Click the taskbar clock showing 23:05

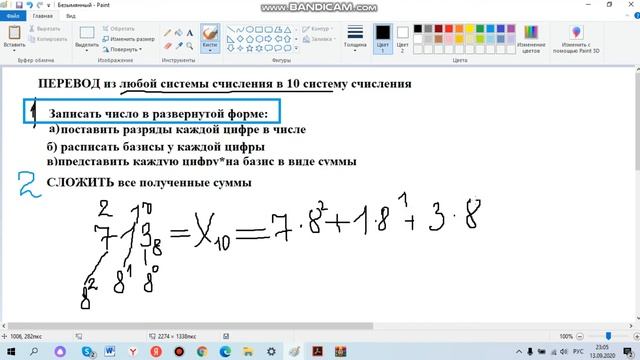point(602,351)
